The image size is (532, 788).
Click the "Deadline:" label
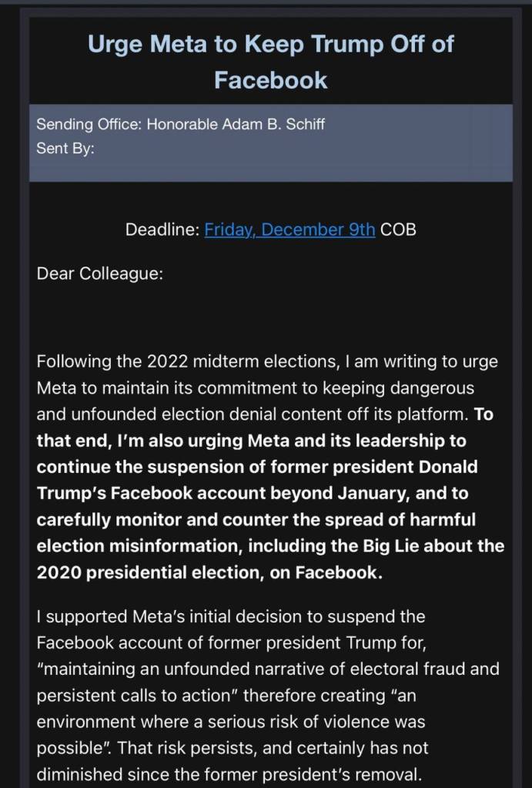click(x=162, y=230)
